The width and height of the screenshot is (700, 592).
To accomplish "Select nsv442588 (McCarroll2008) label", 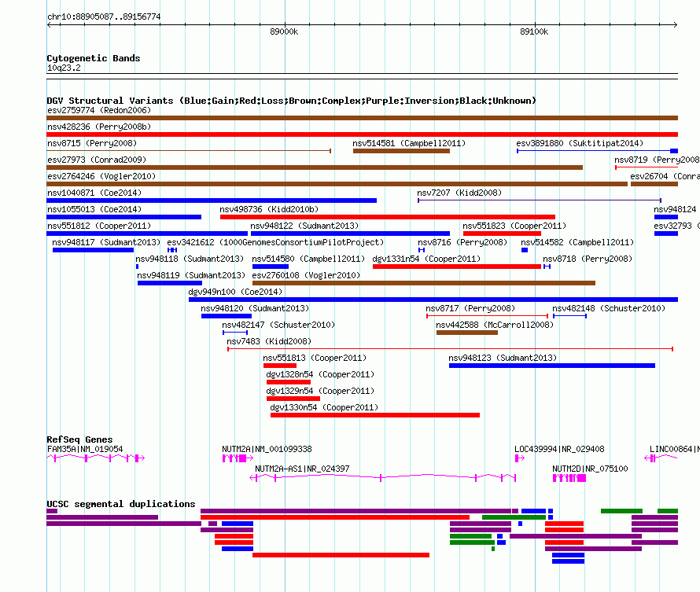I will pos(495,325).
